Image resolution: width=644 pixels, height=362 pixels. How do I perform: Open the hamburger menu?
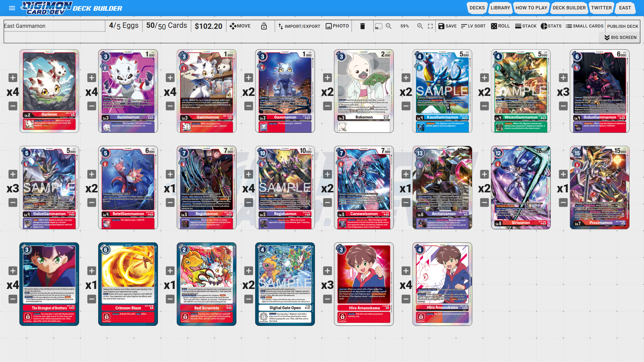pyautogui.click(x=12, y=8)
